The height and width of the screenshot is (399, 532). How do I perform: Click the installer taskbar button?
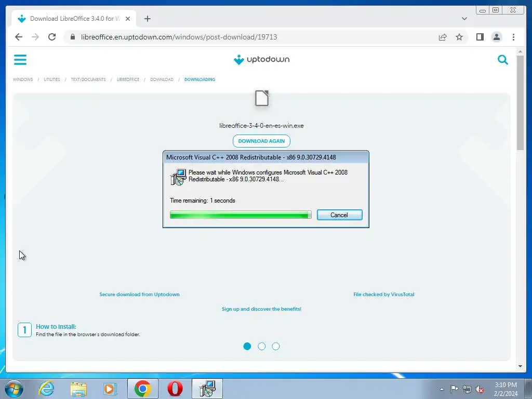point(207,389)
